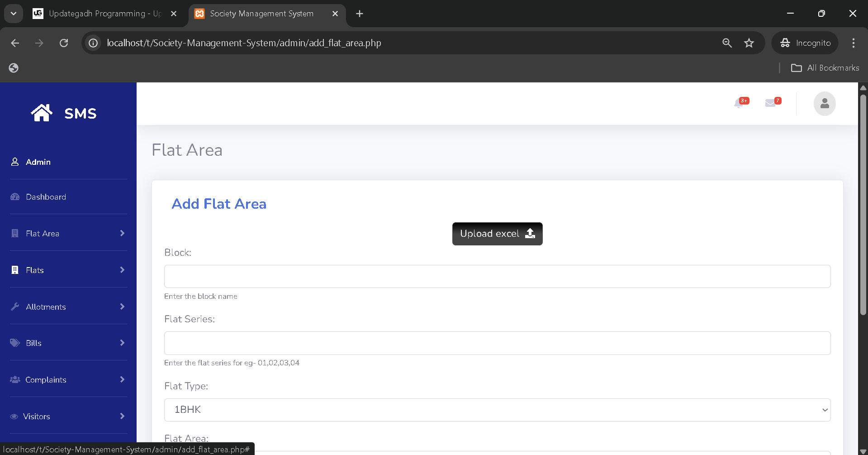Viewport: 868px width, 455px height.
Task: Open the user profile avatar menu
Action: (824, 104)
